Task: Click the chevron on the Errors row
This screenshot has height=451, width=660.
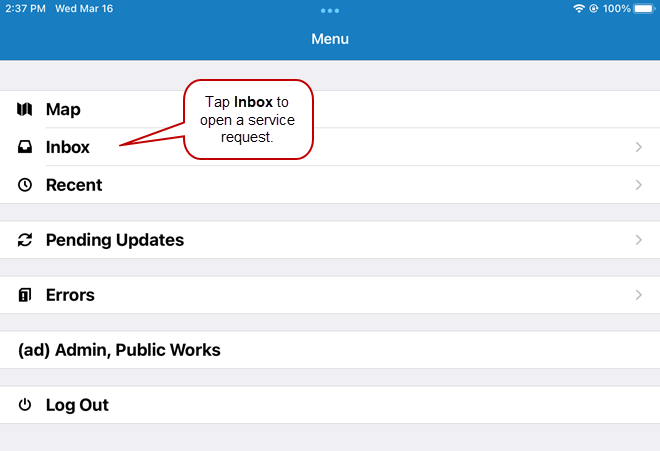Action: point(639,295)
